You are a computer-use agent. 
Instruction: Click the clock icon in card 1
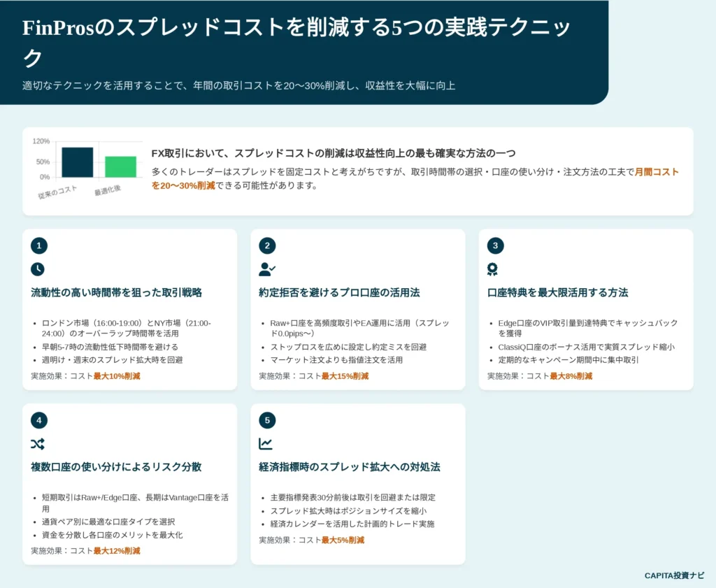[x=38, y=269]
